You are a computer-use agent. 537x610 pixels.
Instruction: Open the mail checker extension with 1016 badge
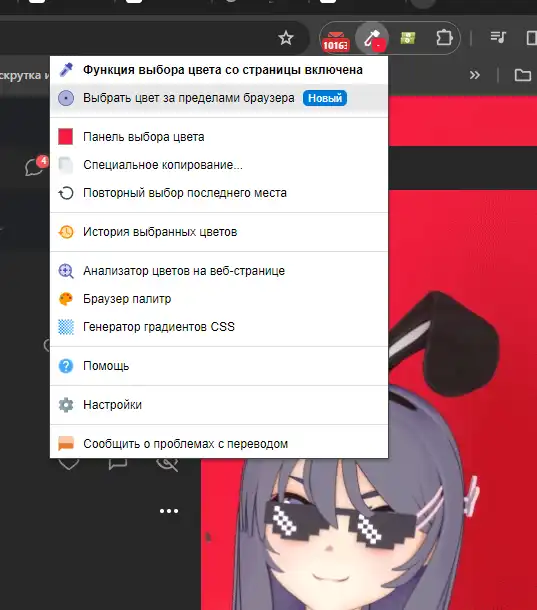[335, 40]
